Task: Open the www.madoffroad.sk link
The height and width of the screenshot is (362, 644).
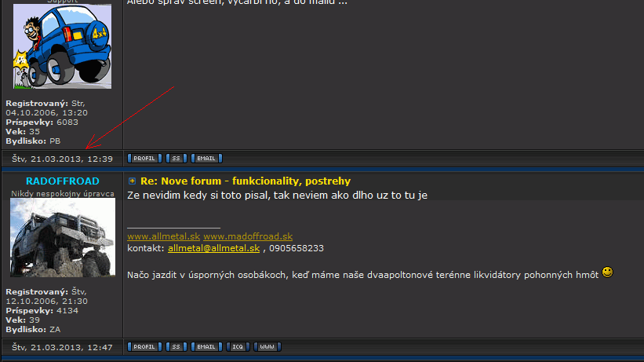Action: coord(248,236)
